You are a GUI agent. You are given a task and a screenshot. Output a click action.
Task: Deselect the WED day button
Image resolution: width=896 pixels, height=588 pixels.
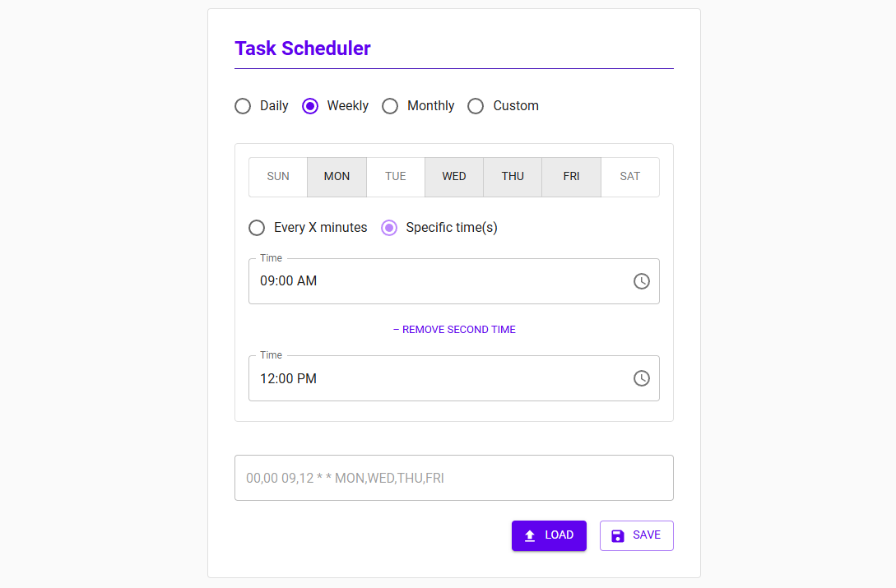point(454,177)
